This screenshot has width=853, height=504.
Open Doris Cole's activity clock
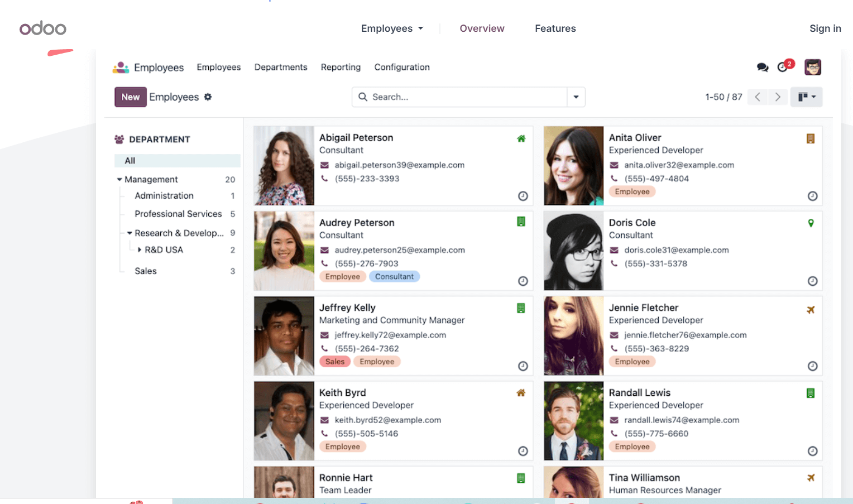pyautogui.click(x=813, y=281)
